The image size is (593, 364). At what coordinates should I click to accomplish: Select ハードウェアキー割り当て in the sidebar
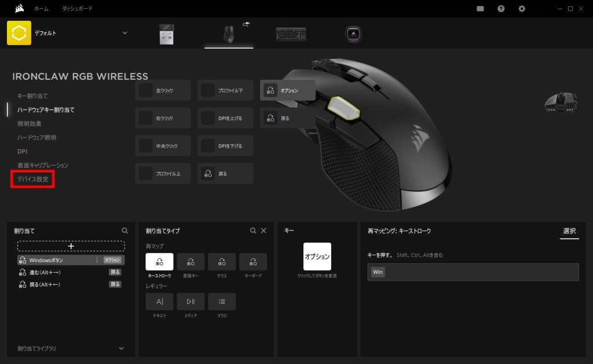pos(46,110)
